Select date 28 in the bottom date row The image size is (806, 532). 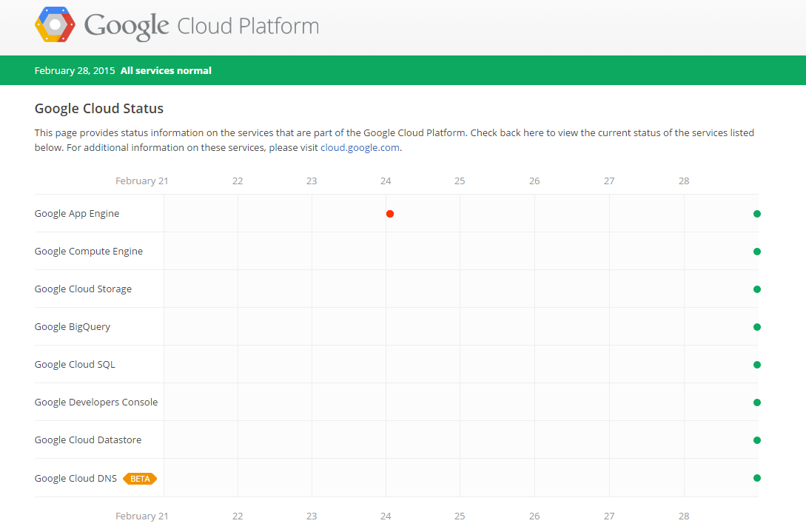(684, 516)
